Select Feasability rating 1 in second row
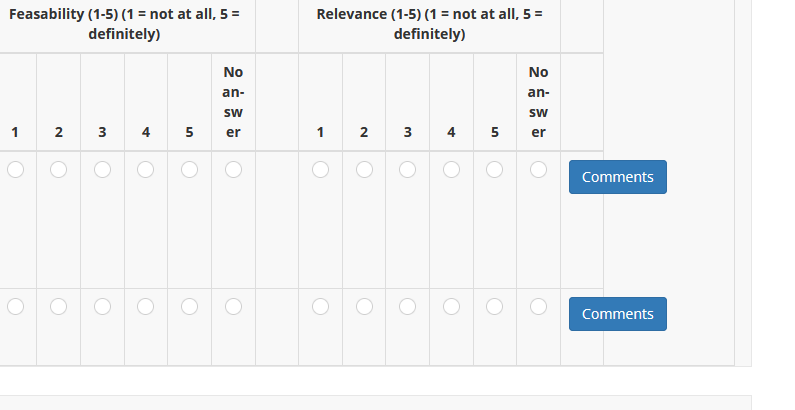This screenshot has width=795, height=410. point(15,307)
